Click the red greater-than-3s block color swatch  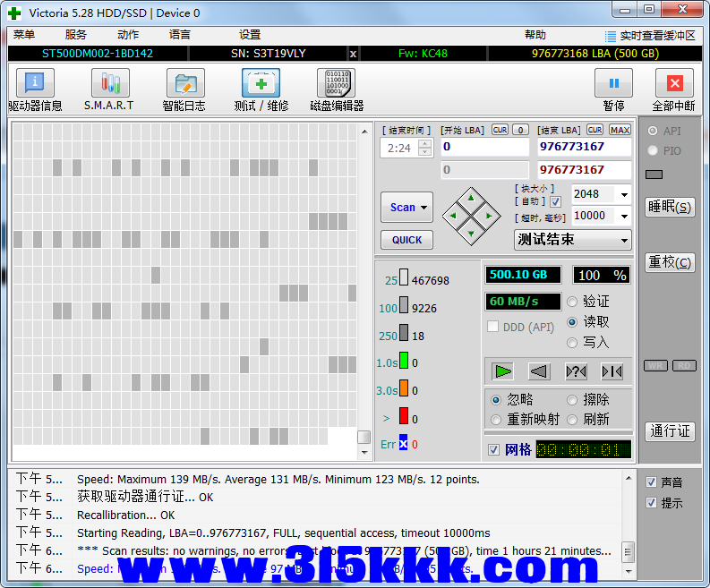[x=404, y=416]
